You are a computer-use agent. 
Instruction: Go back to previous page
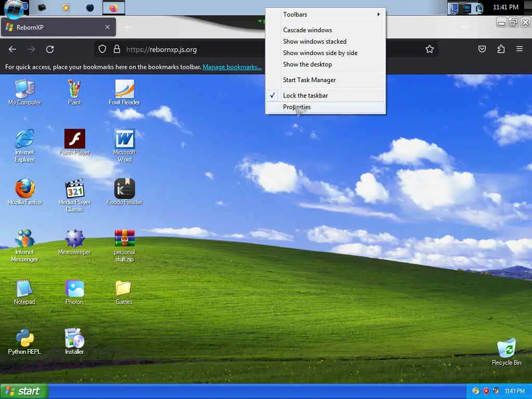[x=12, y=49]
